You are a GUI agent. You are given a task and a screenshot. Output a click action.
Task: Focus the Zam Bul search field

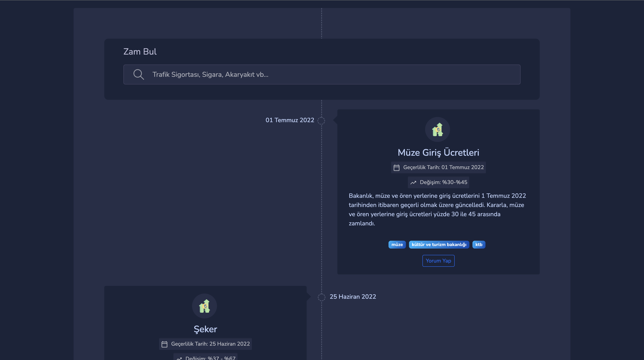click(322, 74)
